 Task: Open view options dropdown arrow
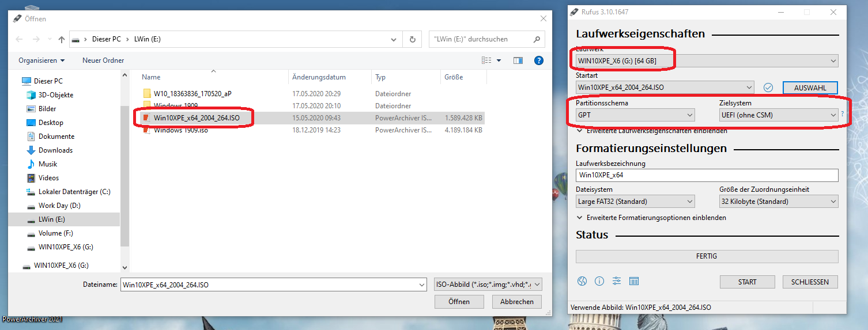499,60
